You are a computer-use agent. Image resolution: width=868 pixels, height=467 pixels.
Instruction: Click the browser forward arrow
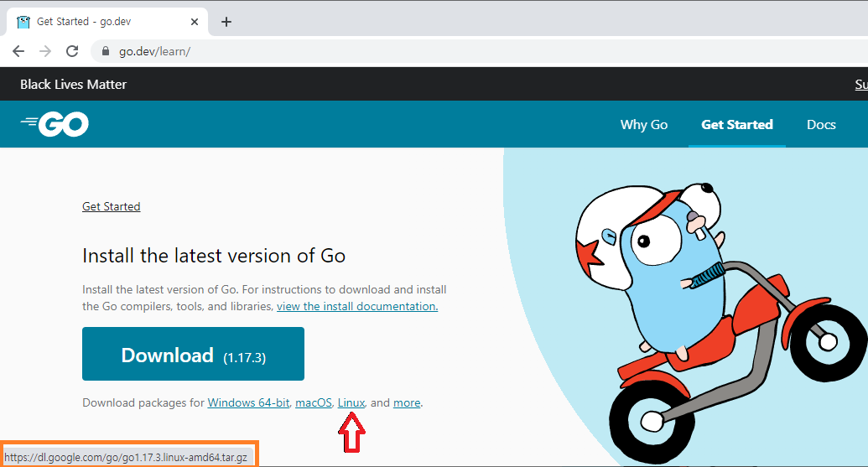[45, 51]
